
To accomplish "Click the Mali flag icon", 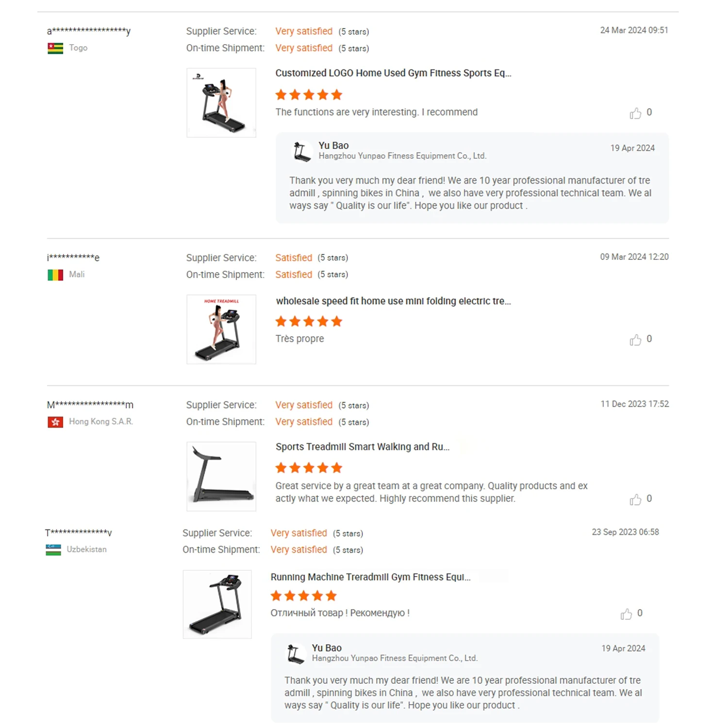I will [x=55, y=275].
